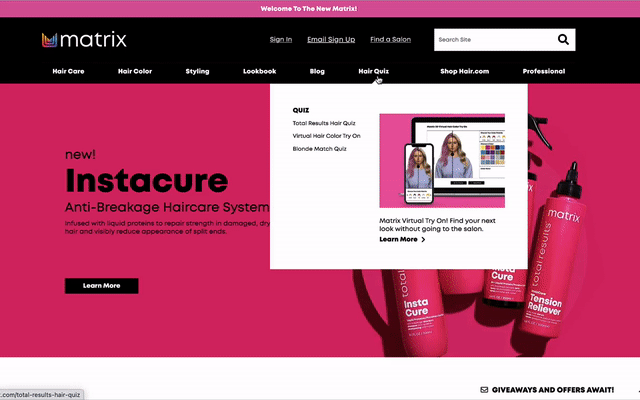Click the Email Sign Up link
Image resolution: width=640 pixels, height=400 pixels.
point(331,40)
